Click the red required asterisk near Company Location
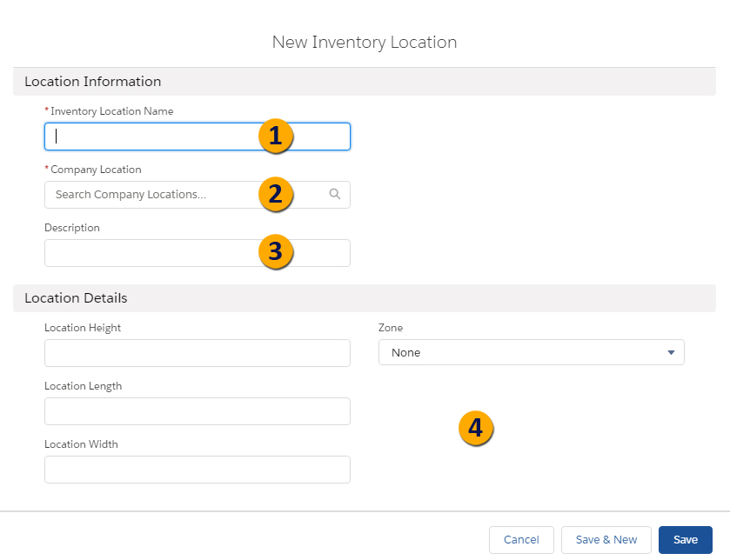The image size is (730, 560). point(48,169)
